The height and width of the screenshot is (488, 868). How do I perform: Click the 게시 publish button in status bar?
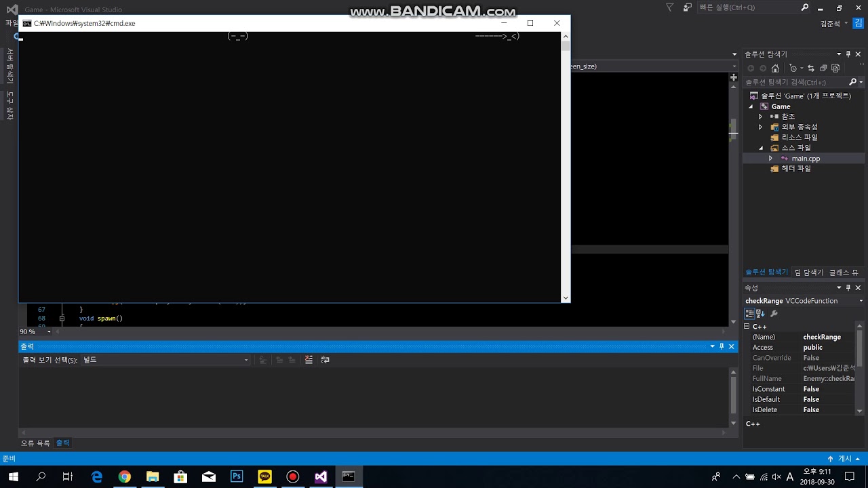click(x=844, y=459)
